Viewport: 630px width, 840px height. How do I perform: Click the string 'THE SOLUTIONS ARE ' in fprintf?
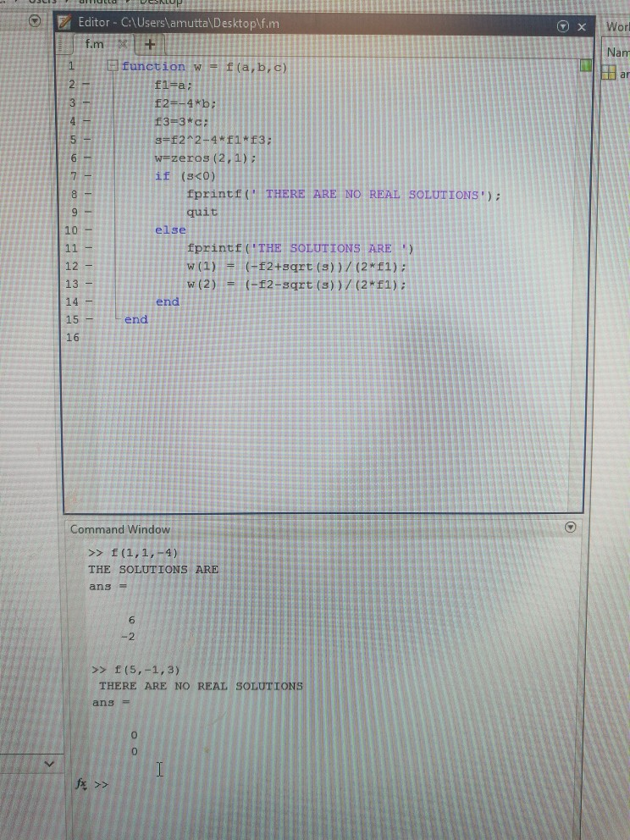point(329,248)
